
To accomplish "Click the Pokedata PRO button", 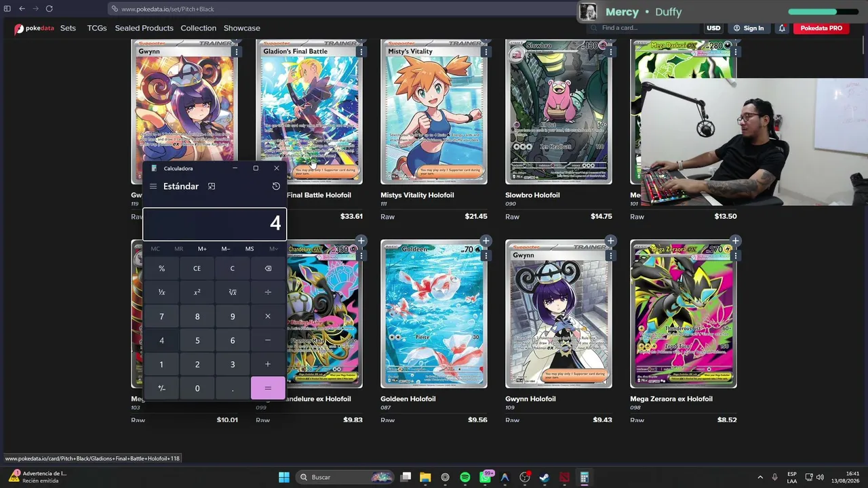I will 821,28.
